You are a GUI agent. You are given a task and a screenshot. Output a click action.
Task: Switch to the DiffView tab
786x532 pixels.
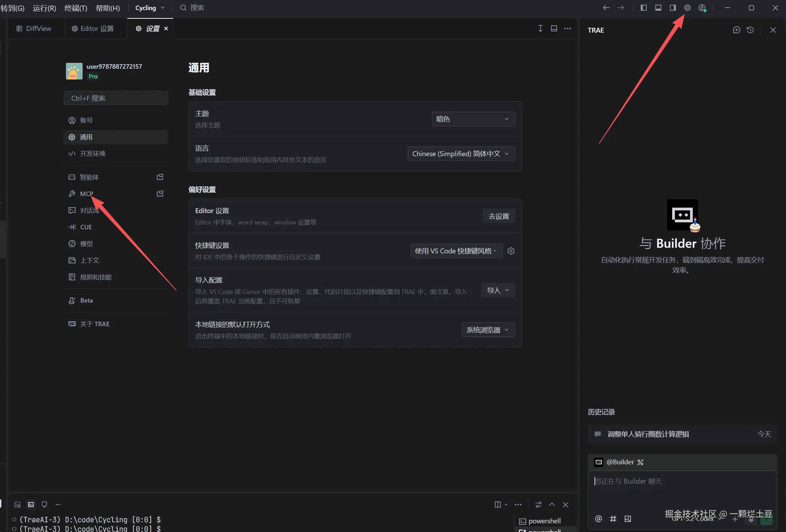point(34,28)
